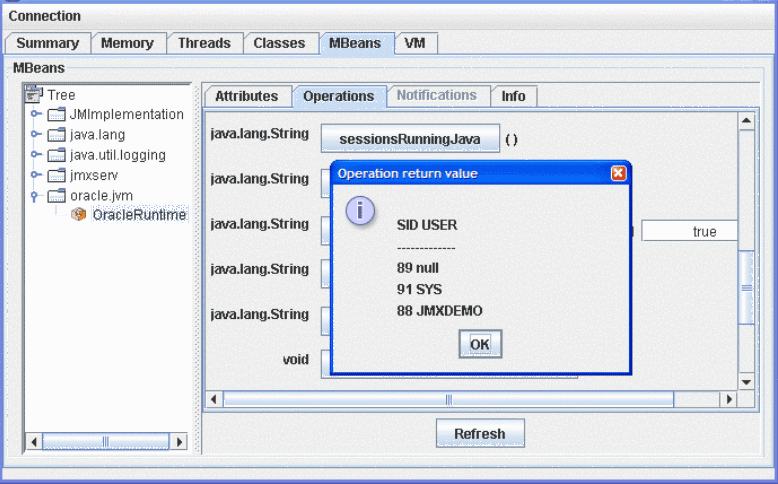This screenshot has height=484, width=778.
Task: Click the operations panel scroll down arrow
Action: (x=746, y=382)
